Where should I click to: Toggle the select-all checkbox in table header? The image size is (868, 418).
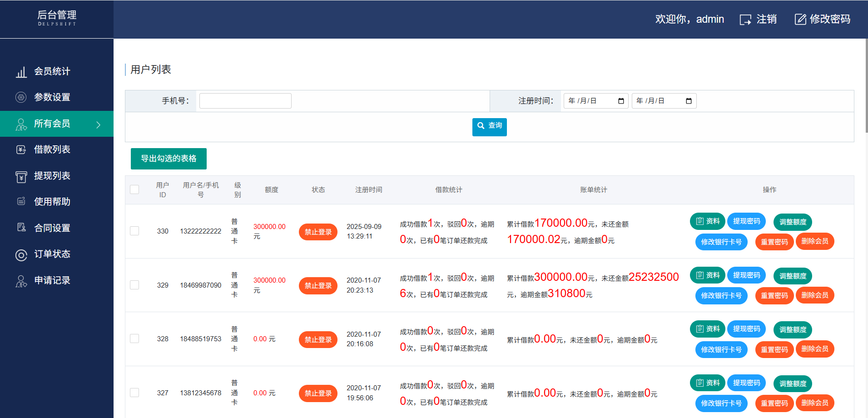pos(134,189)
